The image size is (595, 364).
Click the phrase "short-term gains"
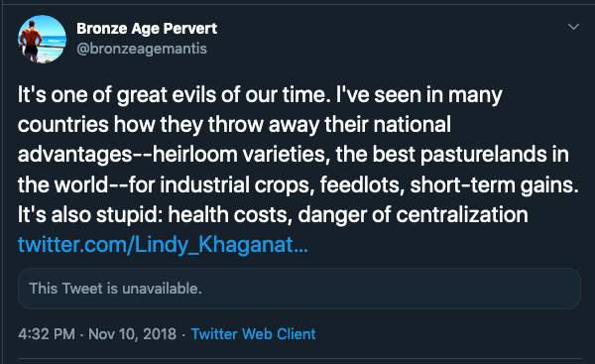pos(494,184)
